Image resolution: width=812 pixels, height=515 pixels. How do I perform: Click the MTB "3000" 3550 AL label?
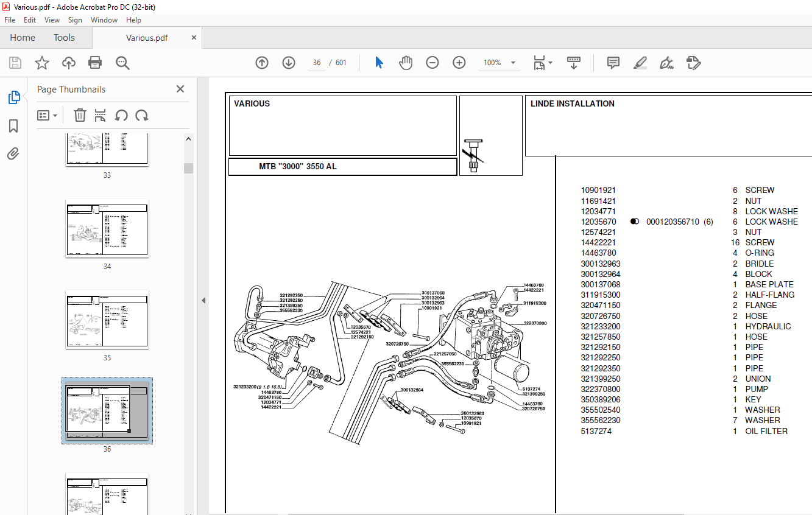[x=298, y=166]
